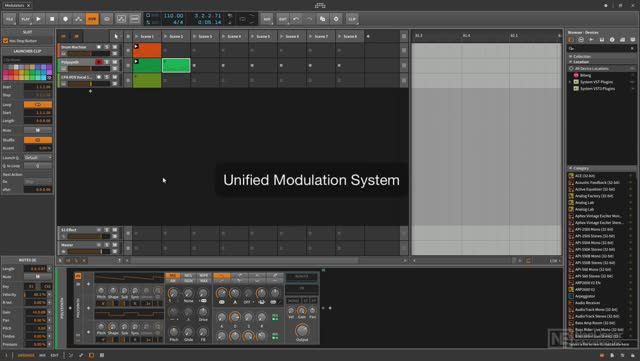Mute the Polysynth track

click(115, 62)
